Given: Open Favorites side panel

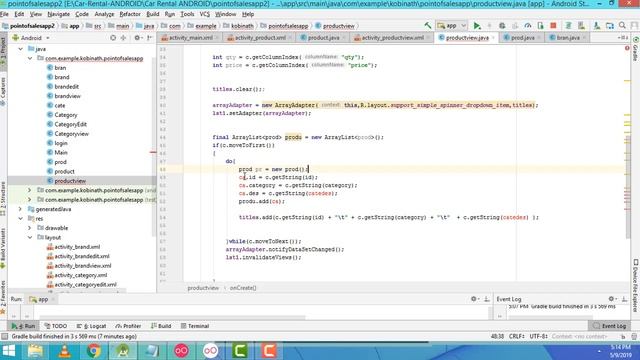Looking at the screenshot, I should point(3,297).
